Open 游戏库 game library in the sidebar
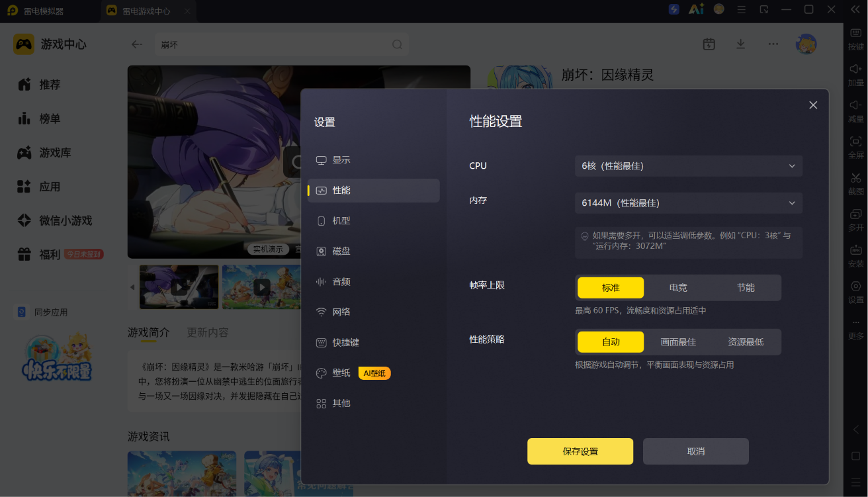The width and height of the screenshot is (868, 497). tap(44, 153)
